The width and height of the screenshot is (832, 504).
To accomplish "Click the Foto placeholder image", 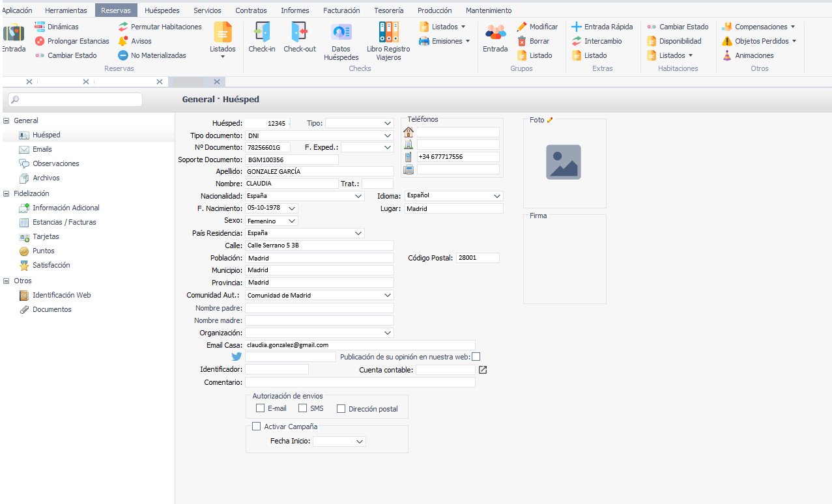I will click(x=564, y=162).
